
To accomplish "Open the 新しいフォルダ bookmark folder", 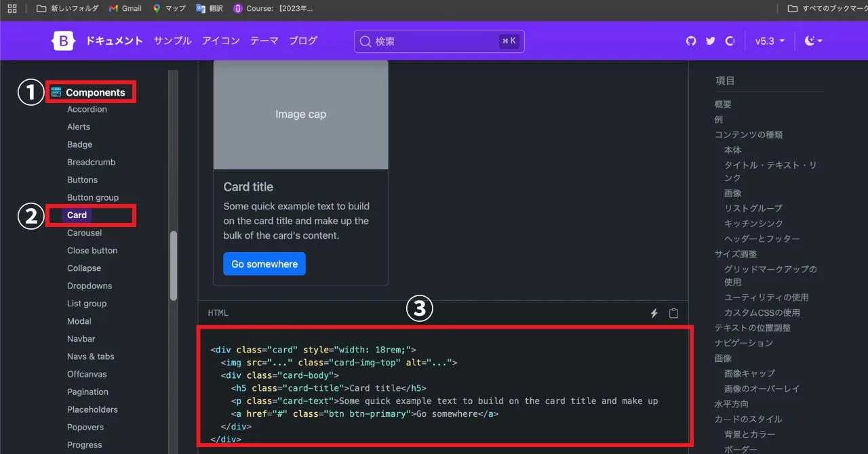I will [x=68, y=8].
